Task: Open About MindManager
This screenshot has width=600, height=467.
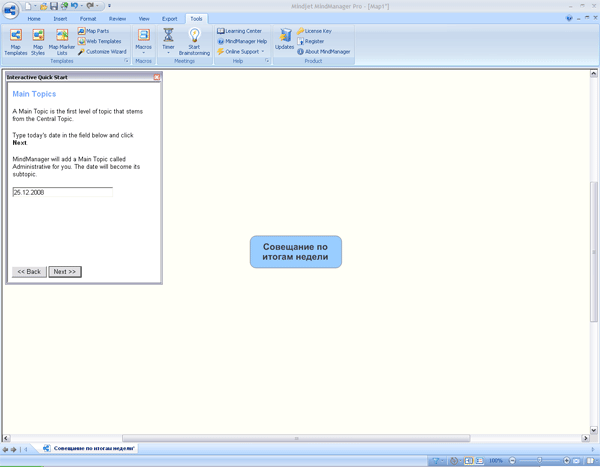Action: [324, 52]
